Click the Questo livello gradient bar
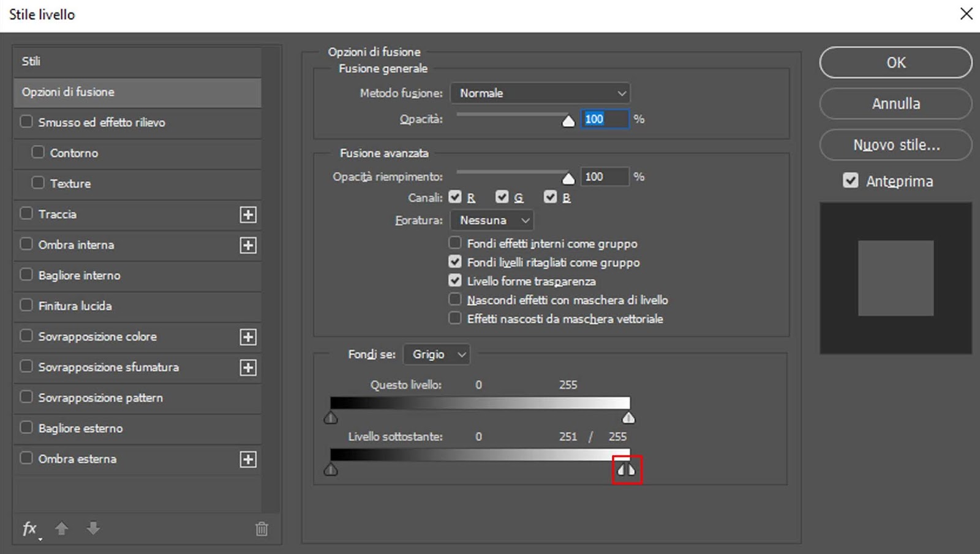The width and height of the screenshot is (980, 554). [480, 403]
